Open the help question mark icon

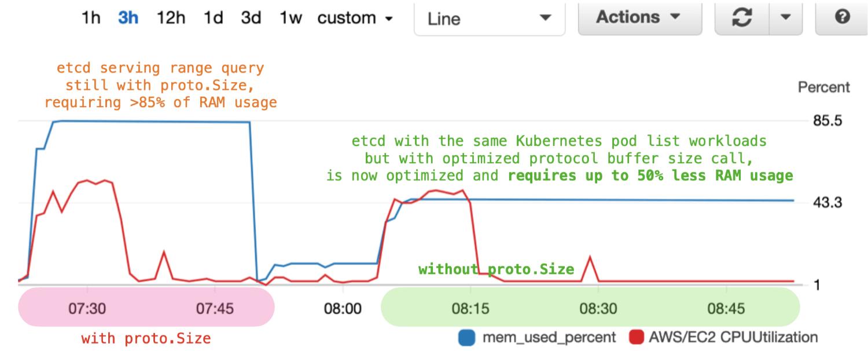pos(842,17)
